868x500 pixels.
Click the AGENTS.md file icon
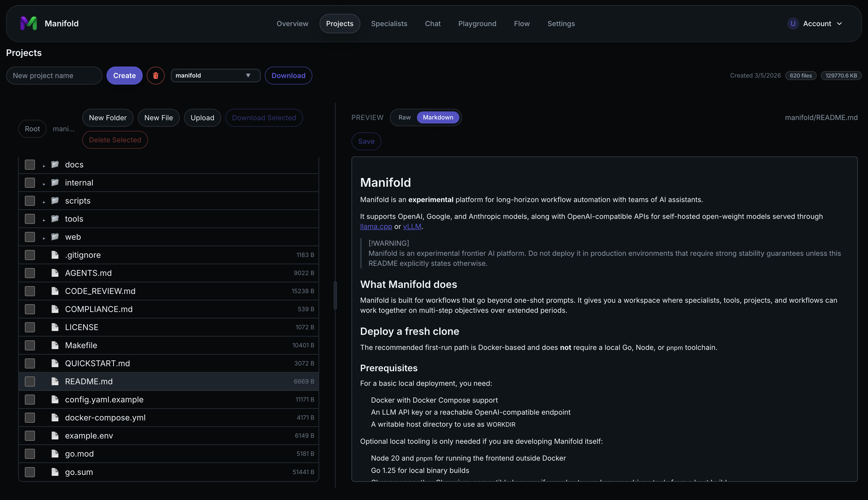click(55, 273)
